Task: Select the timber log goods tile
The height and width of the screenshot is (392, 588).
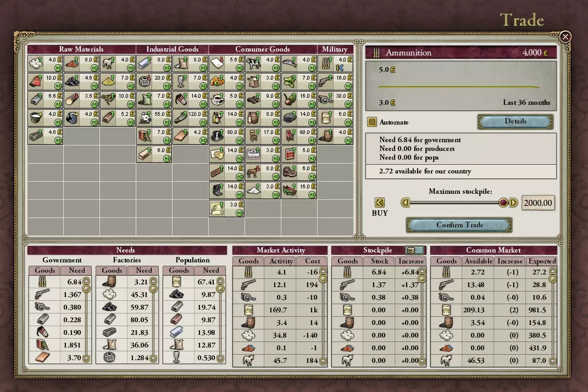Action: [x=81, y=100]
